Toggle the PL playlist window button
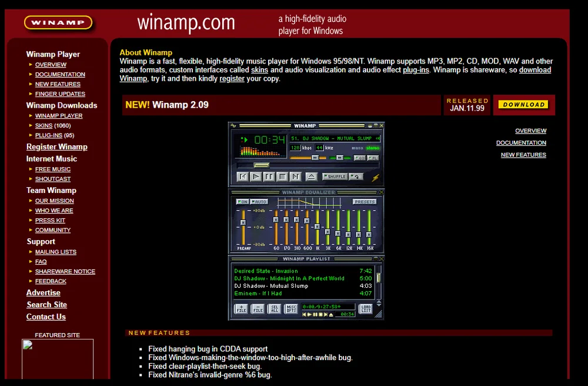588x386 pixels. (373, 158)
